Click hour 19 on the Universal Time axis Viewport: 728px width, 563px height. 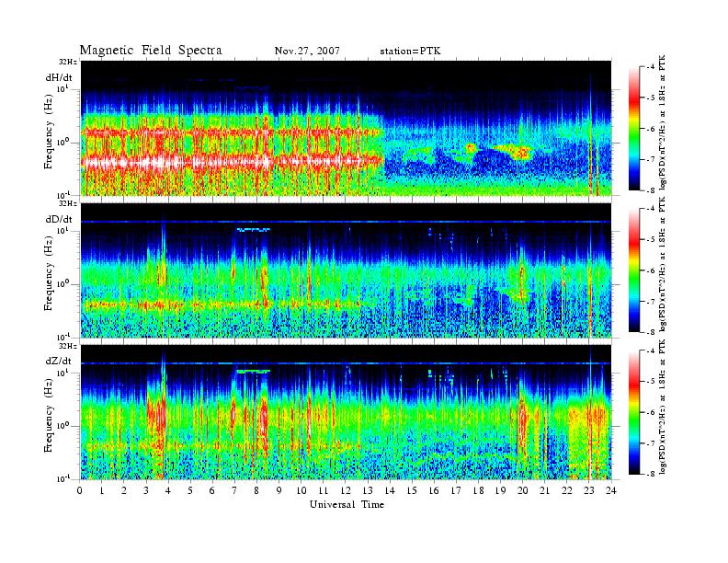point(500,490)
